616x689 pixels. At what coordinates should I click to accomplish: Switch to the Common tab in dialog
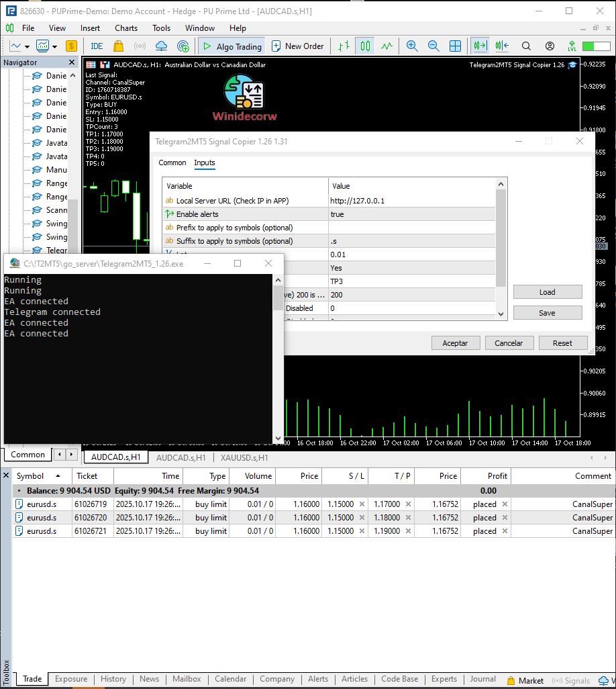tap(172, 163)
